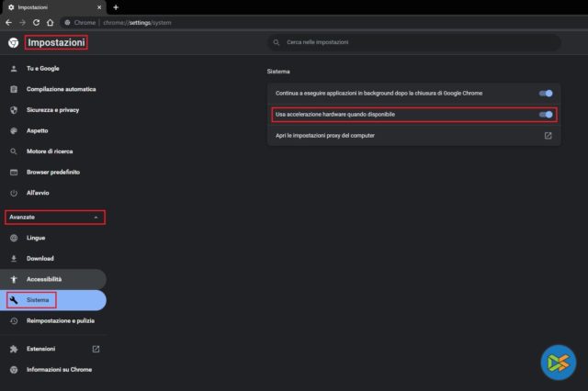Click the Compilazione automatica clipboard icon
This screenshot has width=588, height=391.
pos(14,89)
